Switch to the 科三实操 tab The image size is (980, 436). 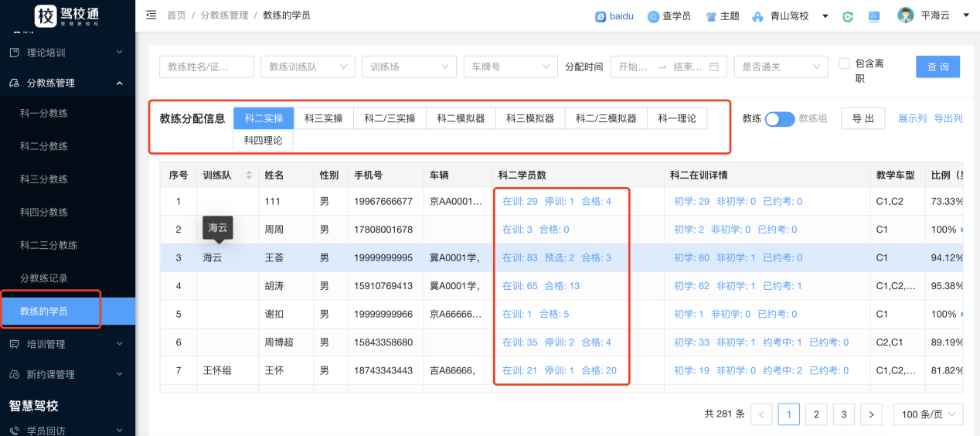[323, 118]
